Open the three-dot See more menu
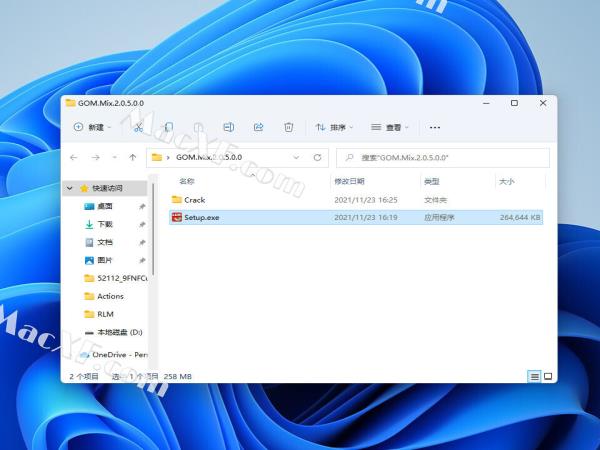Screen dimensions: 600x450 pos(435,127)
